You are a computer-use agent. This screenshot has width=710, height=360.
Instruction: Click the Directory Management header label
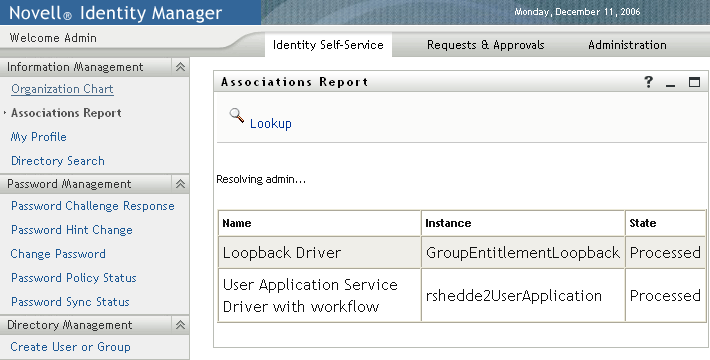tap(70, 325)
